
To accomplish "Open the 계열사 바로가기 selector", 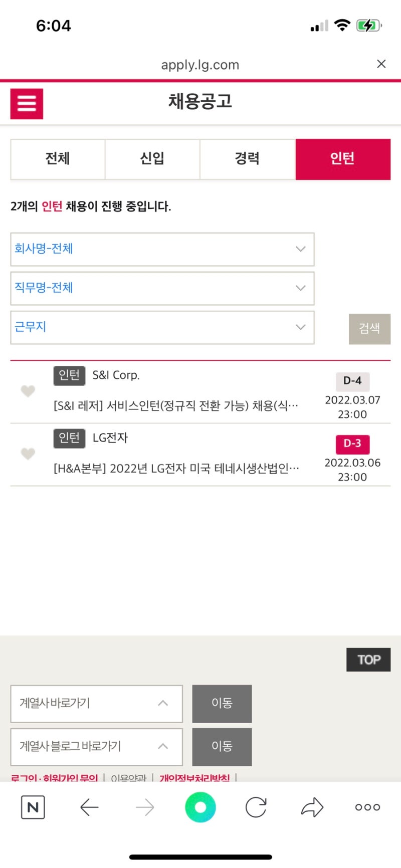I will click(x=96, y=704).
